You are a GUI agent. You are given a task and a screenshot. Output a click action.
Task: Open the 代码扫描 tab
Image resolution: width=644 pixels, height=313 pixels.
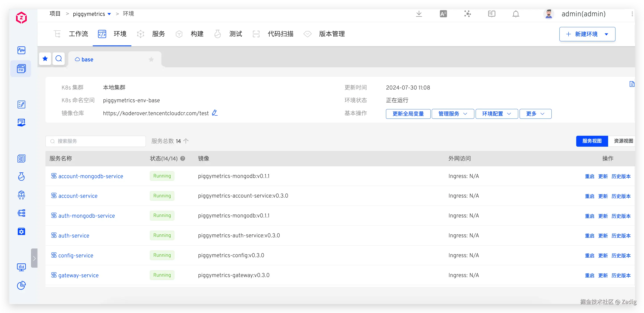[280, 34]
